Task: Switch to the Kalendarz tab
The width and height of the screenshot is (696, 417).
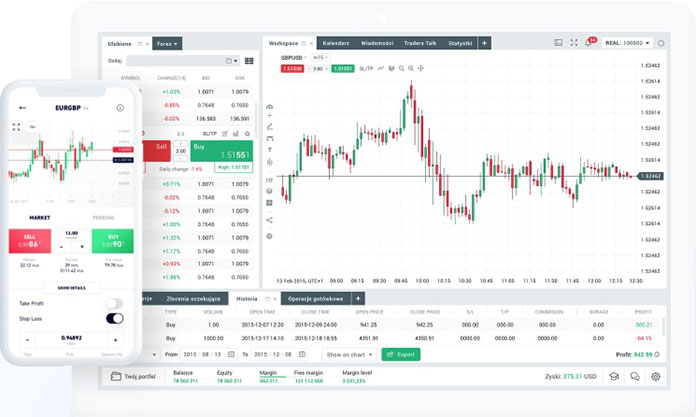Action: click(336, 44)
